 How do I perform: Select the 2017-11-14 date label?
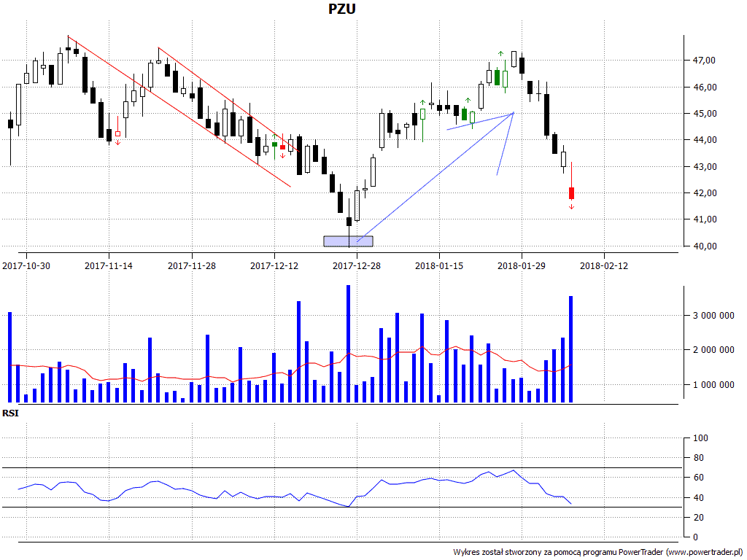[x=109, y=265]
